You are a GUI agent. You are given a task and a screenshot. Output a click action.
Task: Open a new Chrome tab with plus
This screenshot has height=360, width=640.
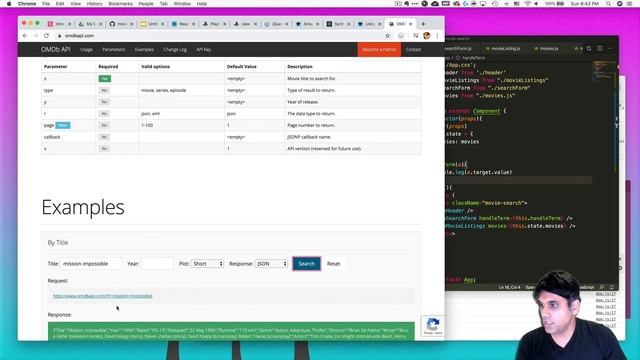(423, 24)
